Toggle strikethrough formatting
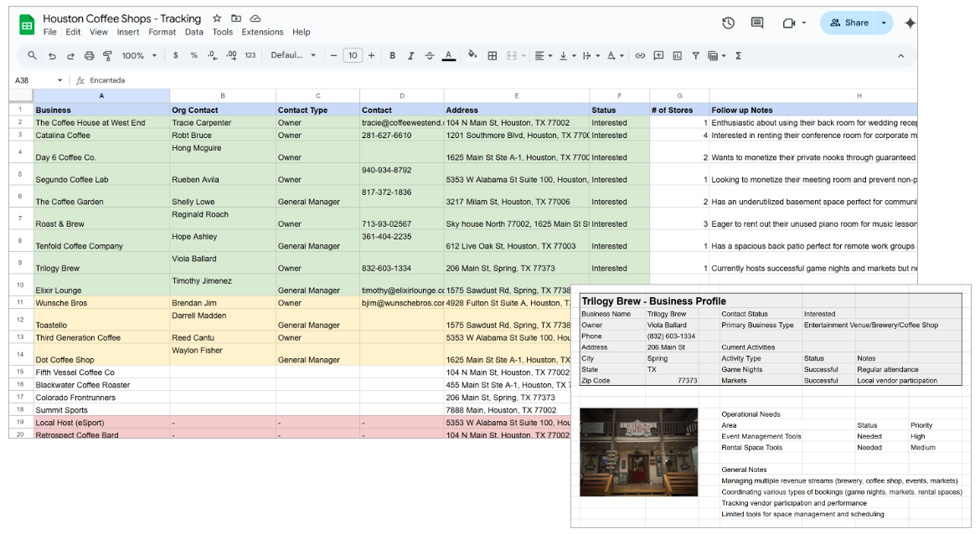This screenshot has width=980, height=534. pyautogui.click(x=430, y=55)
